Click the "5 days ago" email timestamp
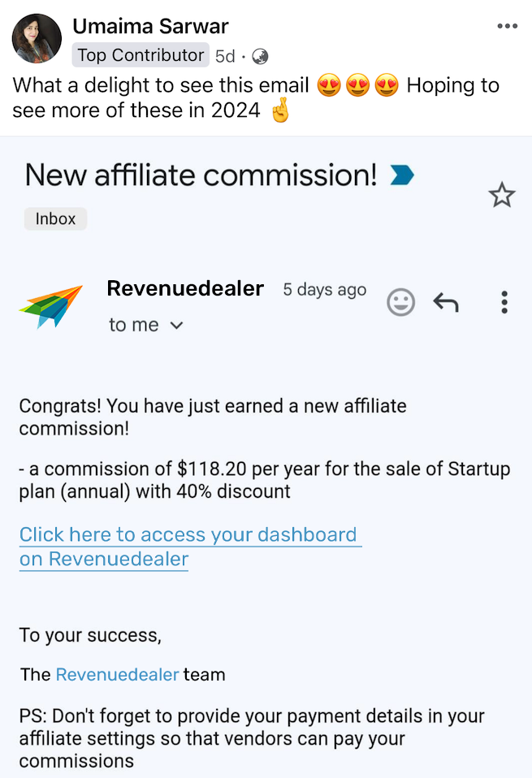The height and width of the screenshot is (778, 532). tap(324, 290)
